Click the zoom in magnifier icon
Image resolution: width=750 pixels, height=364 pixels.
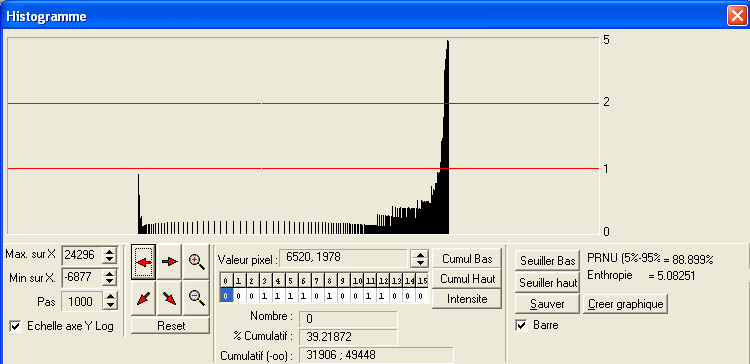tap(197, 262)
